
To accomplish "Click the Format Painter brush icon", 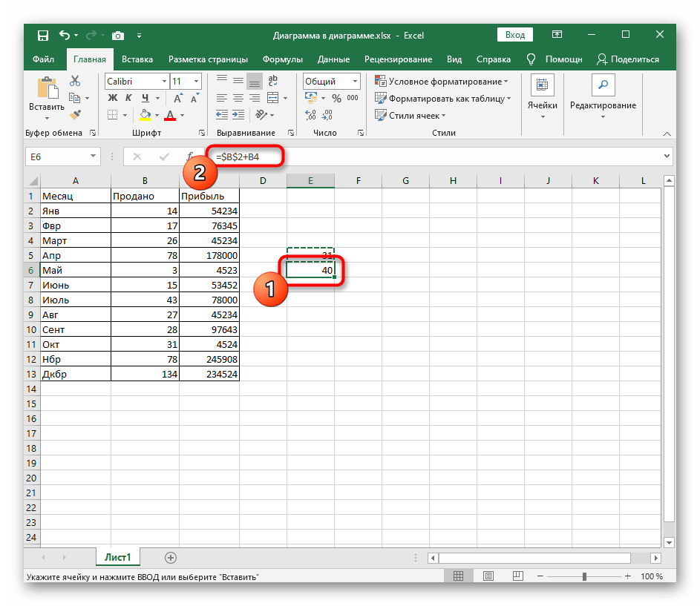I will (x=74, y=114).
